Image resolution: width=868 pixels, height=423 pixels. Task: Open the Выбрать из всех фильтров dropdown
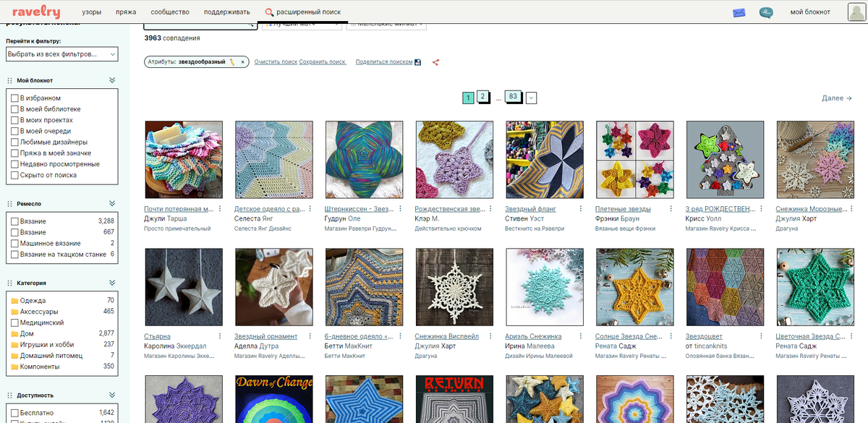(x=61, y=54)
